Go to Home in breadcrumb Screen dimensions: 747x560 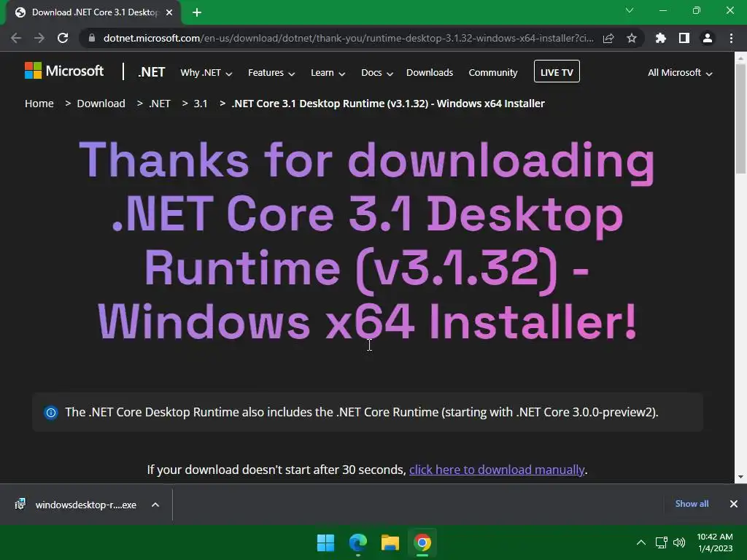(x=39, y=104)
